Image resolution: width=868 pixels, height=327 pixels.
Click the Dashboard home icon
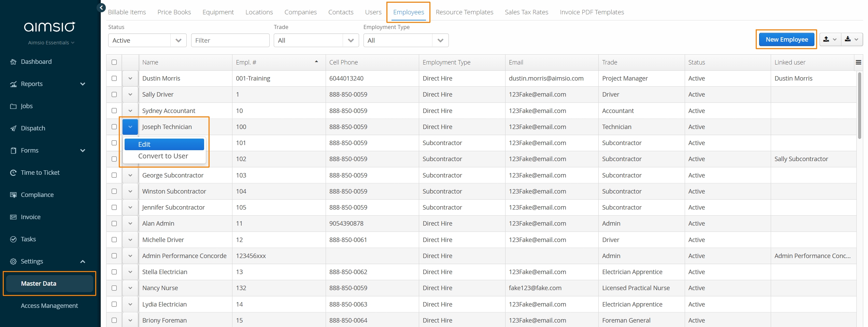coord(13,62)
